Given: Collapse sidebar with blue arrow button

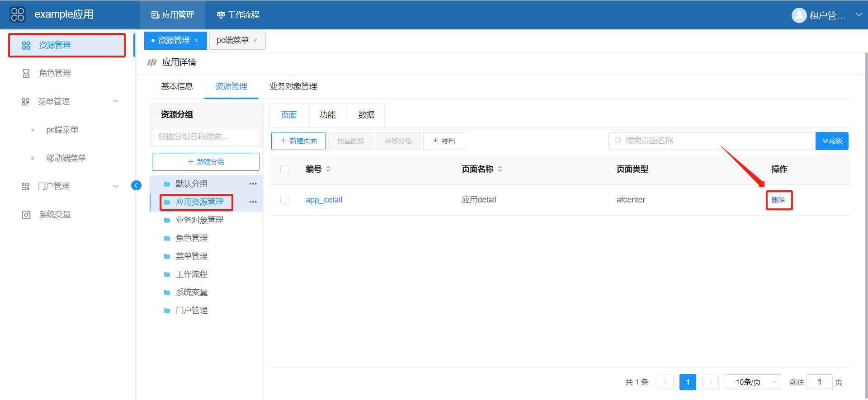Looking at the screenshot, I should [x=136, y=185].
